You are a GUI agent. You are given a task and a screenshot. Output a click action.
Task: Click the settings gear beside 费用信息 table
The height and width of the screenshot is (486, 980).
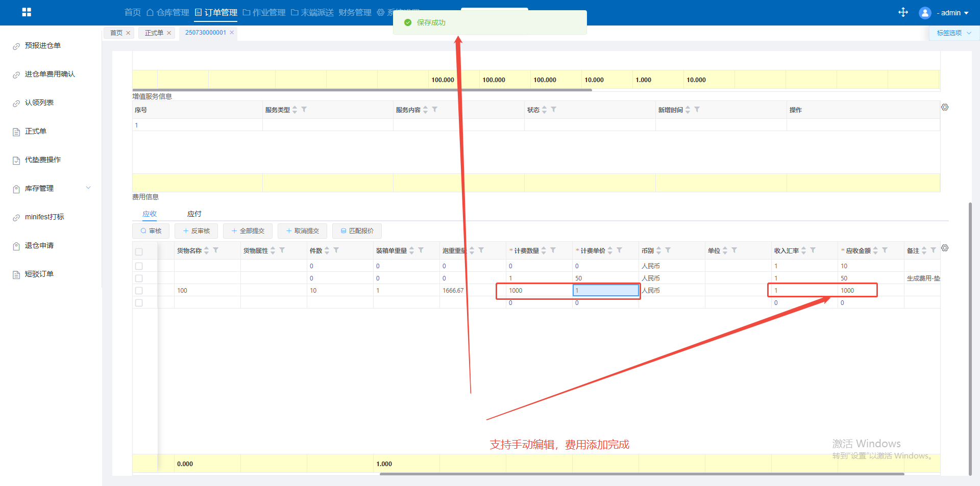pos(945,248)
